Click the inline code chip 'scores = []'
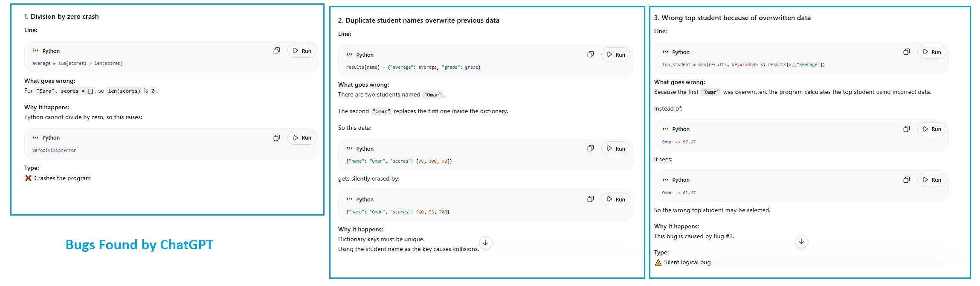 (x=77, y=91)
